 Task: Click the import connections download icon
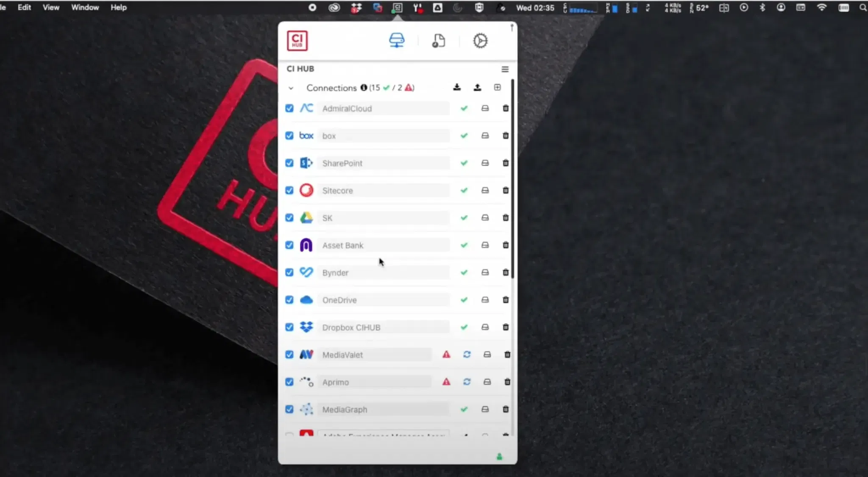pyautogui.click(x=457, y=87)
